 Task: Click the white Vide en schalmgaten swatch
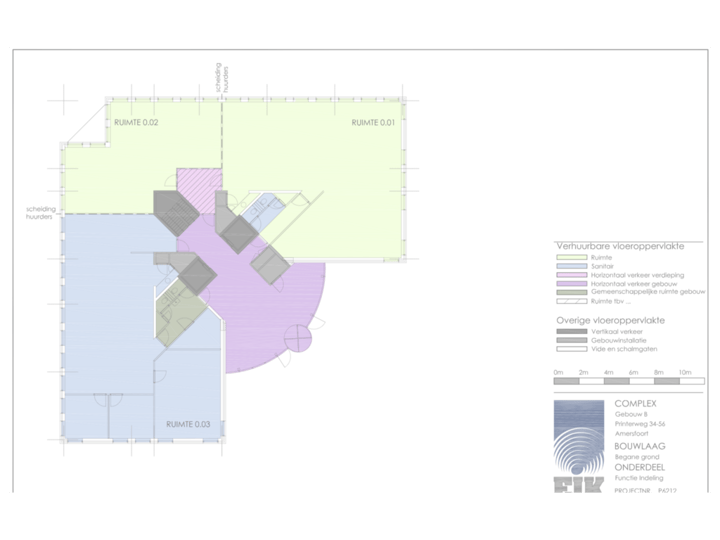(x=572, y=347)
